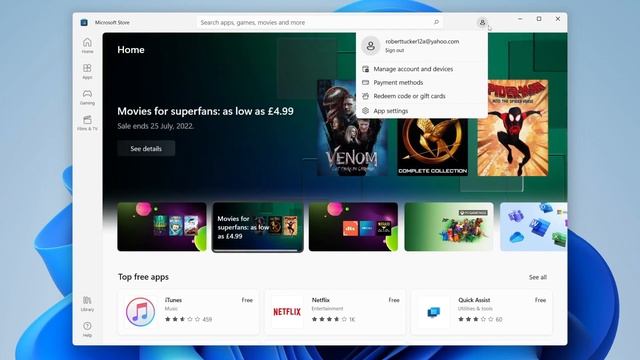Click the Movies for superfans headline
This screenshot has width=640, height=360.
(x=205, y=111)
